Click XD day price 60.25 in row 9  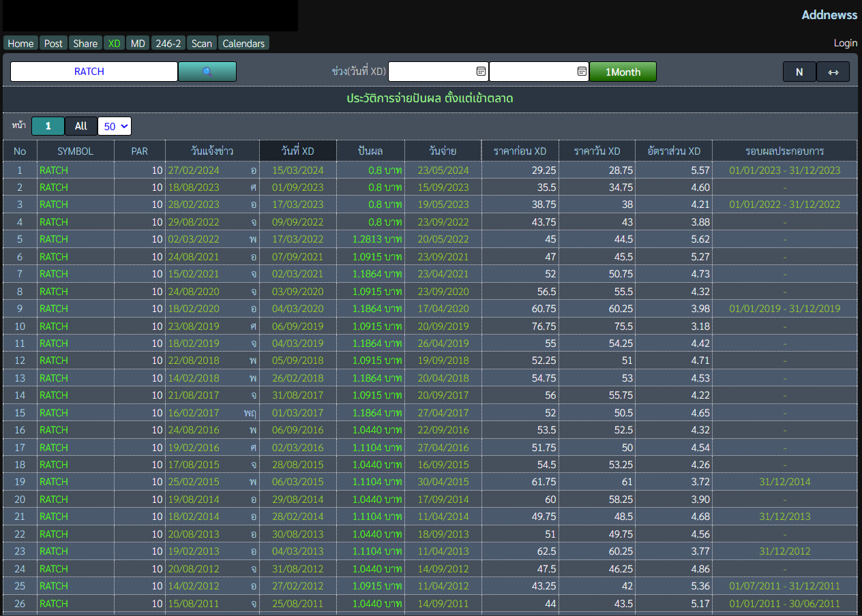621,309
